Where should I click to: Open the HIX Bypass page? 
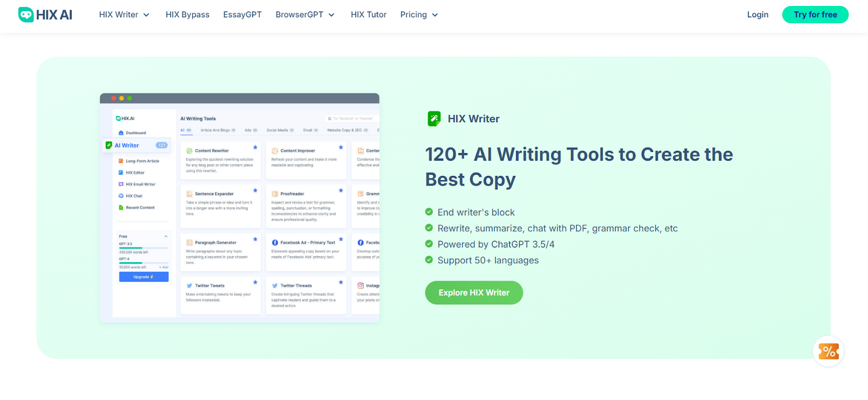tap(188, 15)
